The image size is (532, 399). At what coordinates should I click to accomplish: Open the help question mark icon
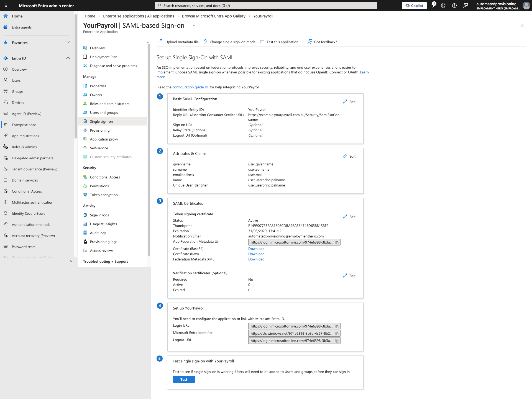coord(454,6)
